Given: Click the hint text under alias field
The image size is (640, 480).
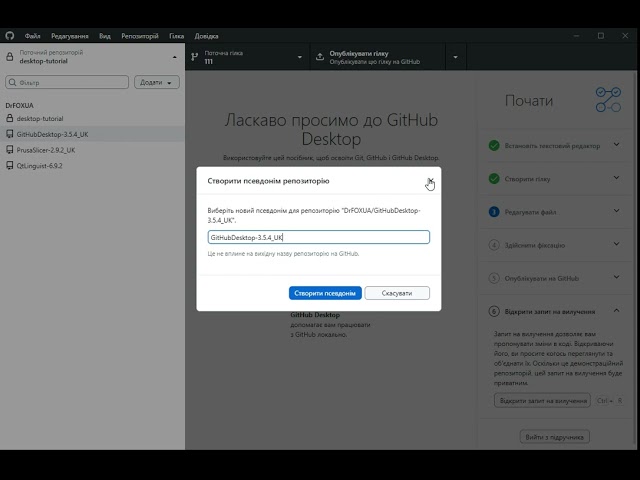Looking at the screenshot, I should (283, 253).
